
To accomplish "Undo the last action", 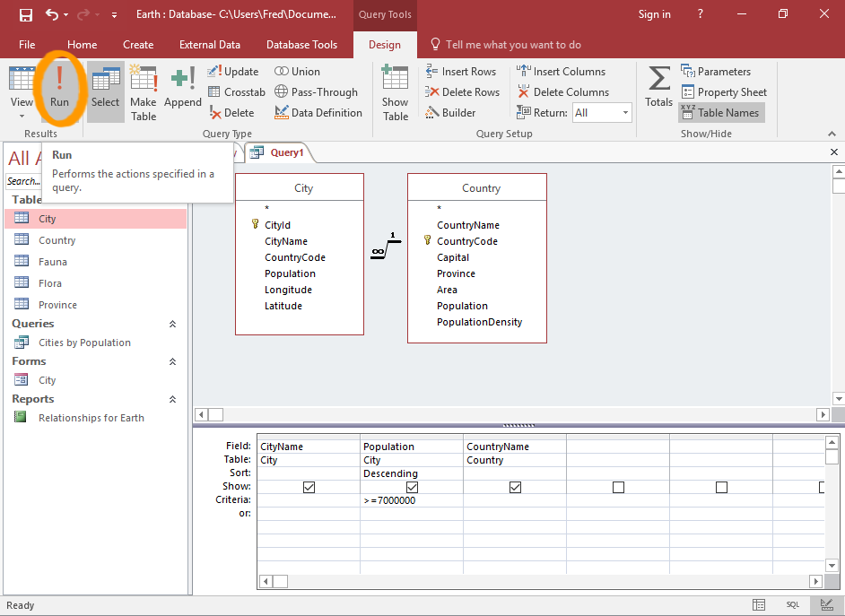I will [x=52, y=14].
